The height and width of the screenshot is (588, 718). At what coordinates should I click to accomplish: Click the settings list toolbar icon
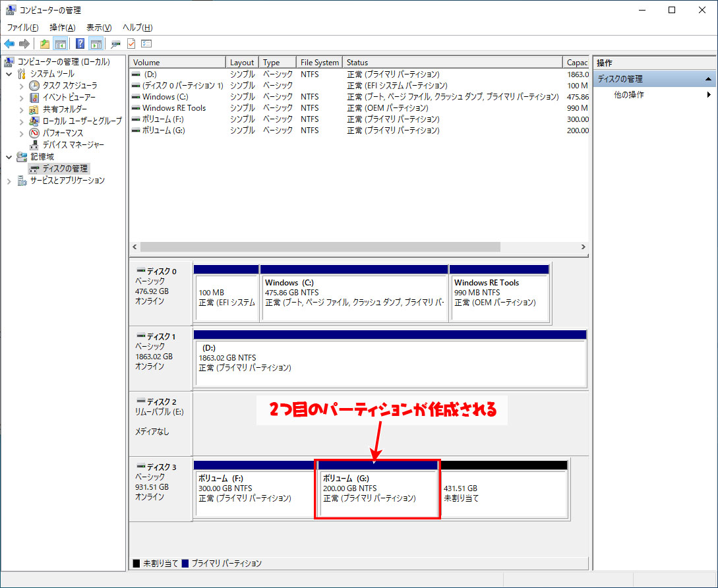click(x=146, y=44)
